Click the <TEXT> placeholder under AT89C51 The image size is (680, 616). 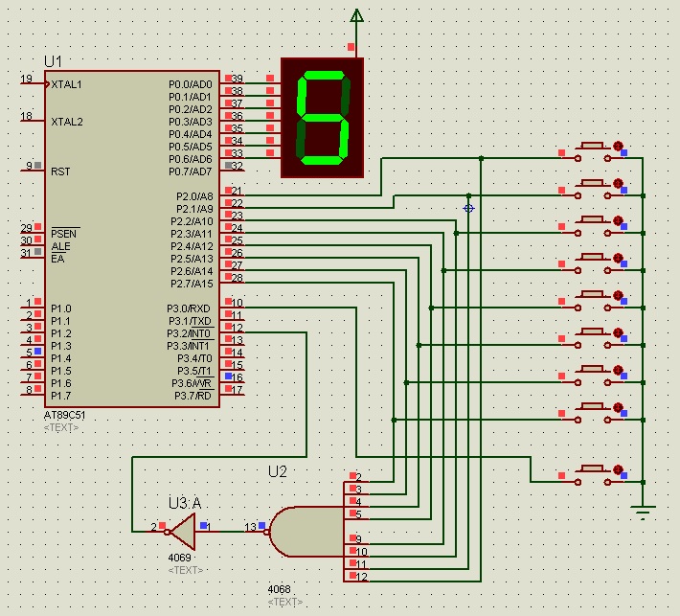[x=61, y=427]
